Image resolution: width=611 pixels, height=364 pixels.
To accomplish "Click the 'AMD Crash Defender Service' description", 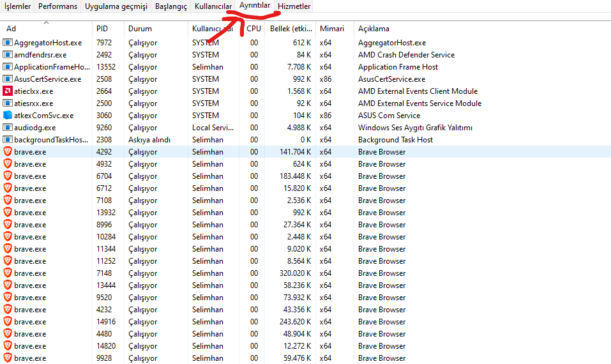I will tap(407, 54).
